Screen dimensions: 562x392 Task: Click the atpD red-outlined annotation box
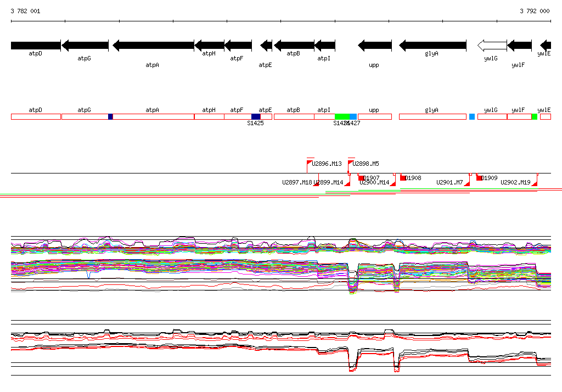[x=36, y=116]
